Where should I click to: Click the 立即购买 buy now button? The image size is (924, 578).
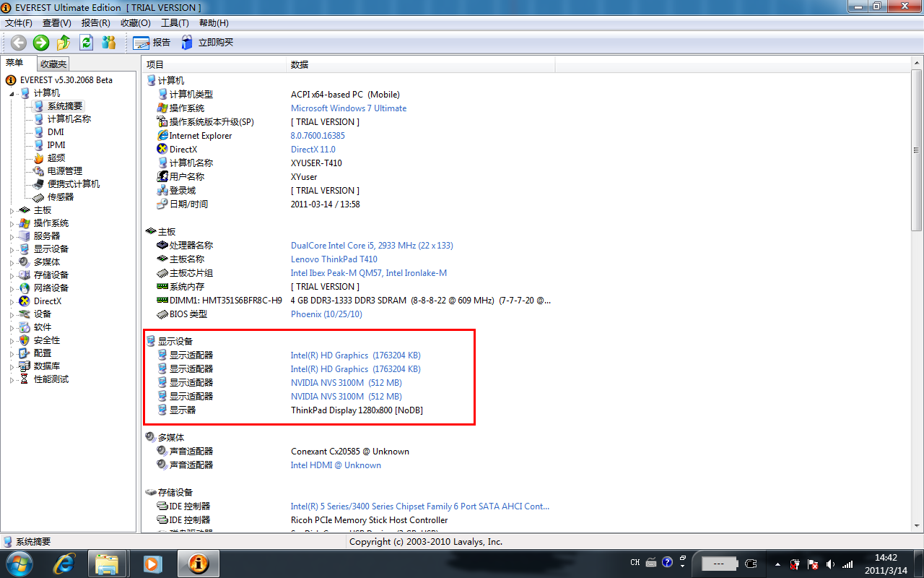(x=207, y=43)
